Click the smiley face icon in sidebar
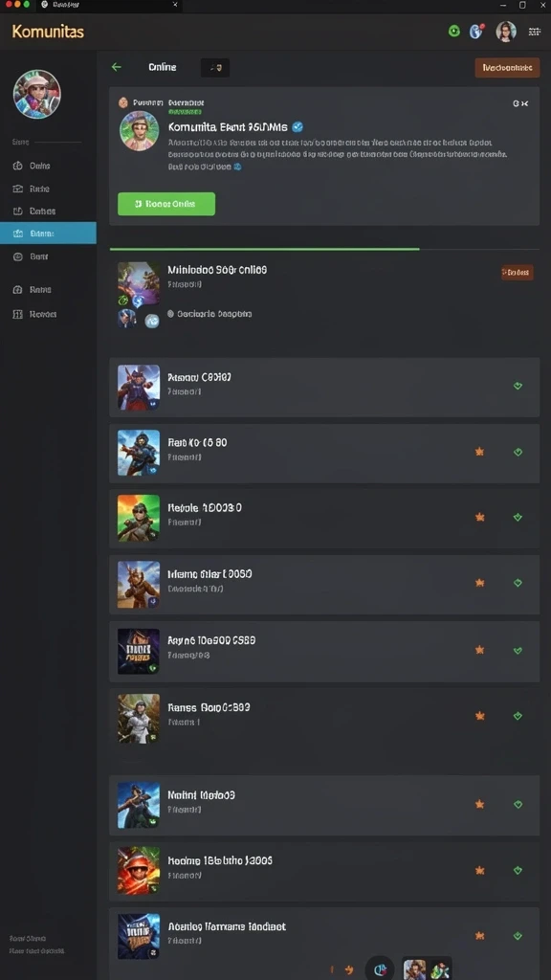This screenshot has width=551, height=980. click(18, 256)
